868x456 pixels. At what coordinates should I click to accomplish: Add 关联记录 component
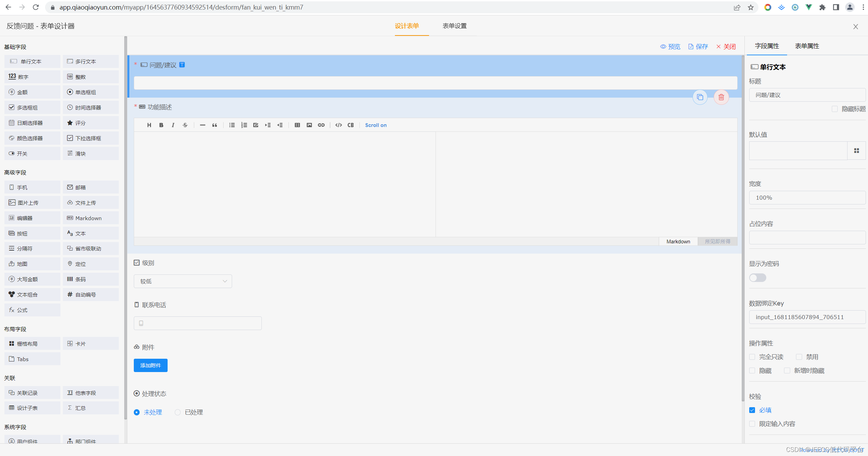click(32, 393)
